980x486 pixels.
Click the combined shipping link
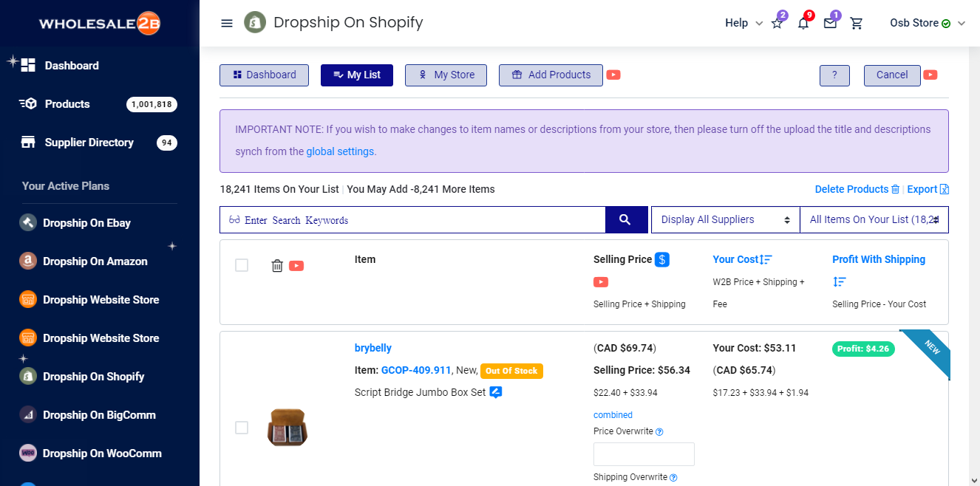coord(613,415)
